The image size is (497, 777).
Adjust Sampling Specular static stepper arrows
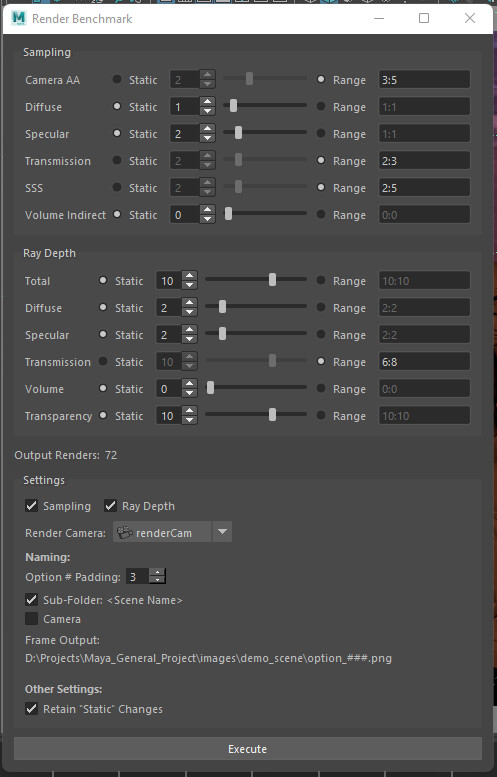(207, 134)
